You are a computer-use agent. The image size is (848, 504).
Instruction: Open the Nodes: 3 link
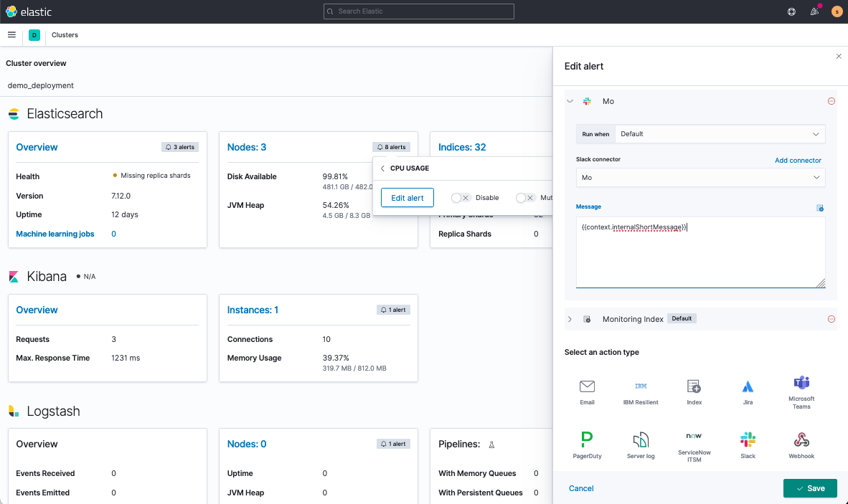click(x=247, y=148)
